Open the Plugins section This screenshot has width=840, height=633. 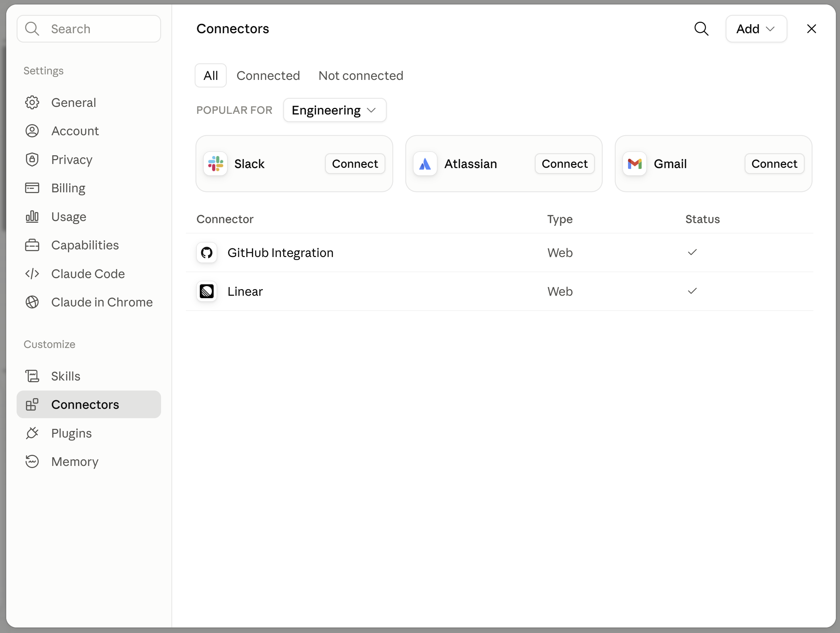(89, 433)
